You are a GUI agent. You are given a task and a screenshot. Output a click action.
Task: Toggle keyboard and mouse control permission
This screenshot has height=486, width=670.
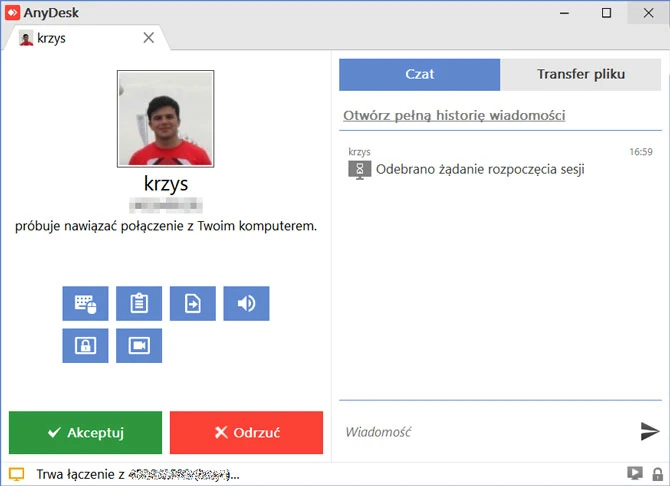click(x=85, y=304)
